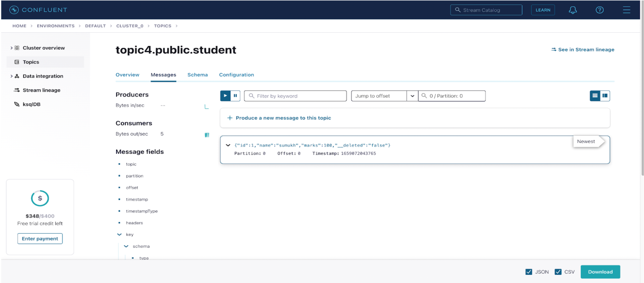Click the dollar credit circle icon

(40, 198)
